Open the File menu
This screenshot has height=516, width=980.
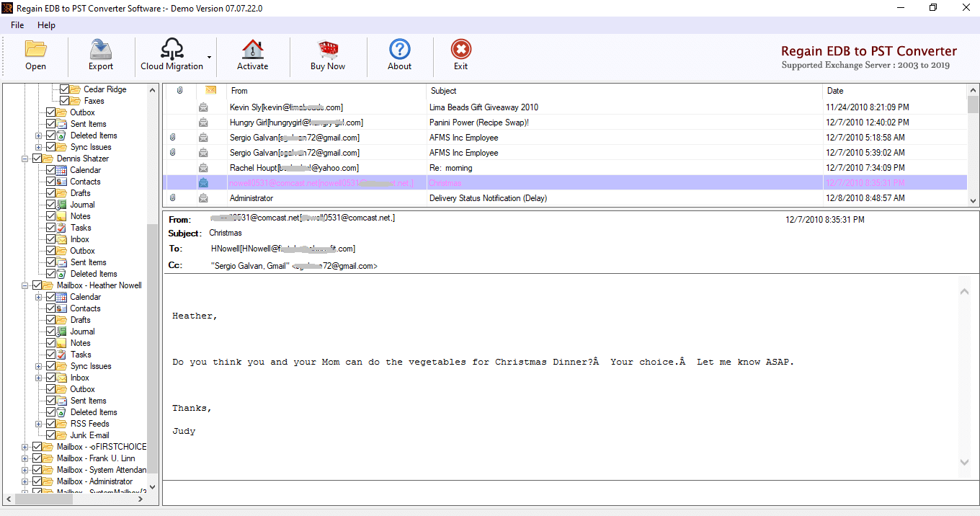tap(17, 25)
